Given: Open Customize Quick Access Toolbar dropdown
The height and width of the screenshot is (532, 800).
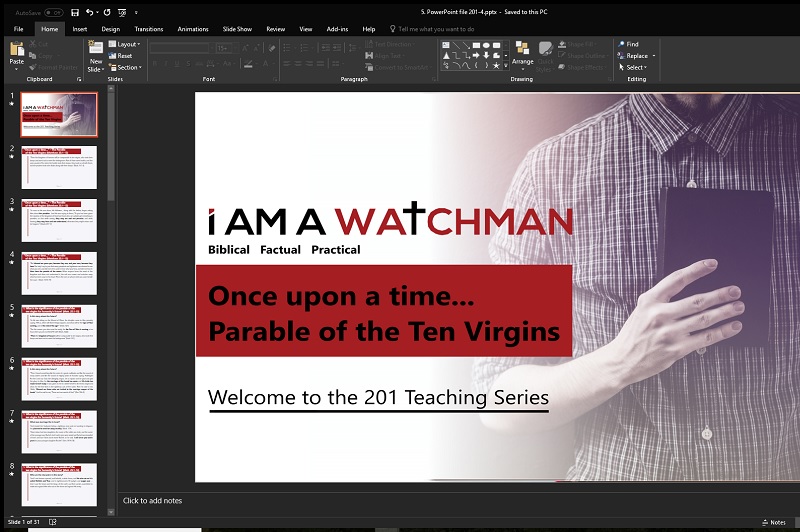Looking at the screenshot, I should [136, 12].
